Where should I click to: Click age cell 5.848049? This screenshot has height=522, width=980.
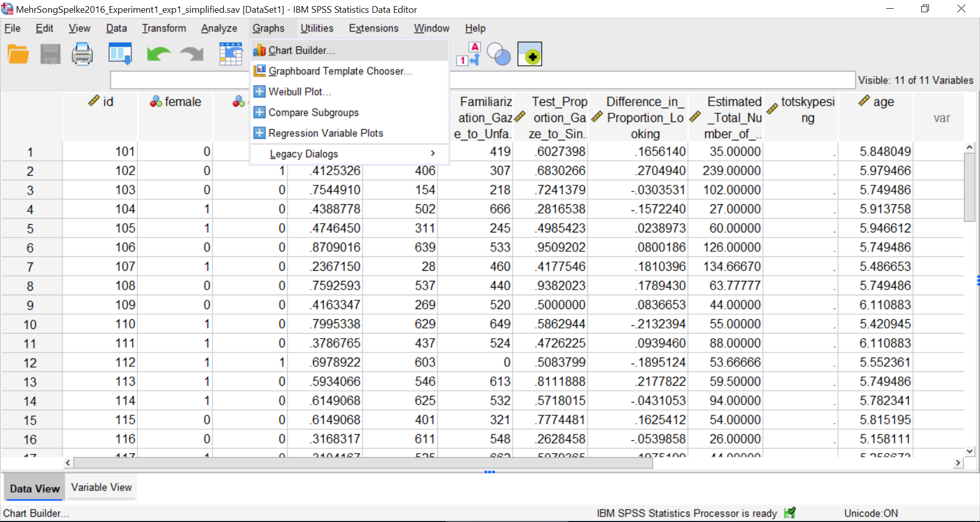pos(876,151)
